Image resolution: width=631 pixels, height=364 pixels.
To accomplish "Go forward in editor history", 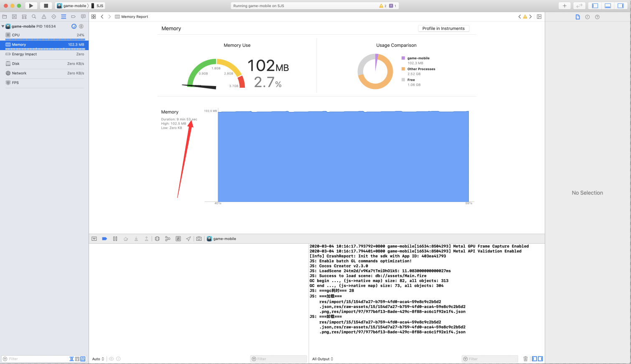I will 109,17.
